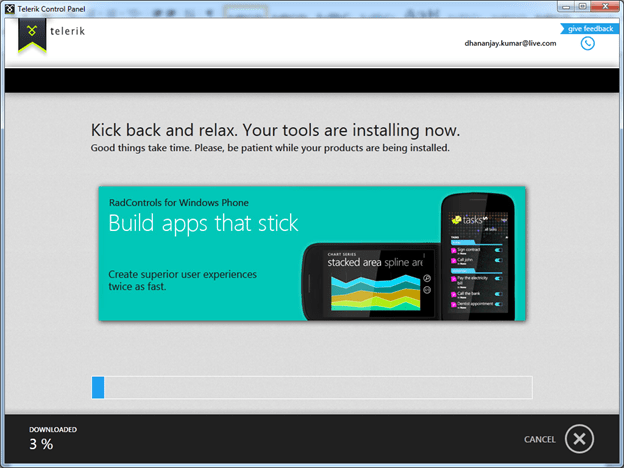This screenshot has height=468, width=624.
Task: Click the circular X cancel icon
Action: 579,439
